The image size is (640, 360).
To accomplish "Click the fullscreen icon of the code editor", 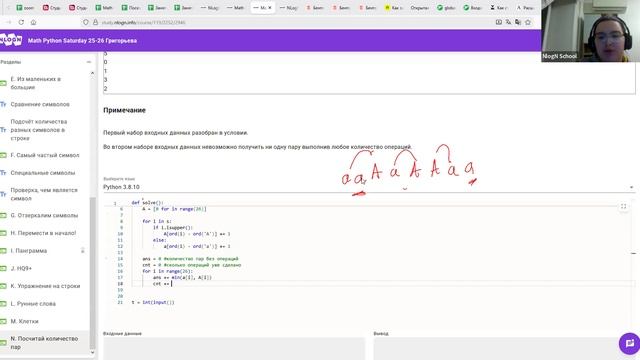I will coord(623,207).
